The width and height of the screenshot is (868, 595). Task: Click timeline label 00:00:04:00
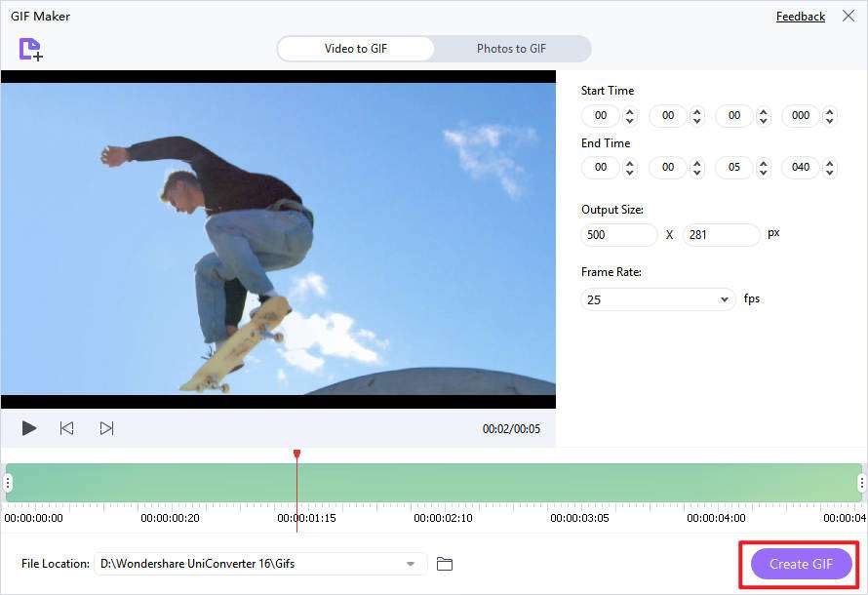point(716,518)
